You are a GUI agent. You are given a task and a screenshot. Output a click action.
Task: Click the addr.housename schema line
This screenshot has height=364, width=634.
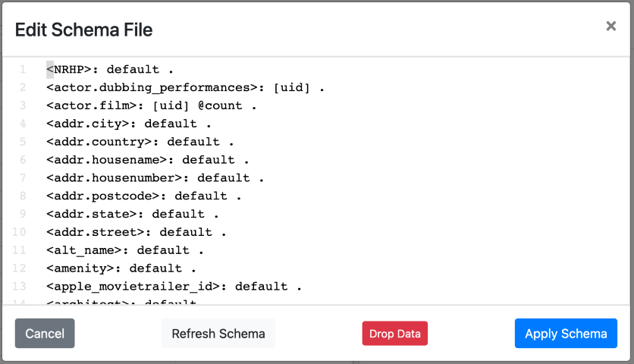click(x=148, y=160)
